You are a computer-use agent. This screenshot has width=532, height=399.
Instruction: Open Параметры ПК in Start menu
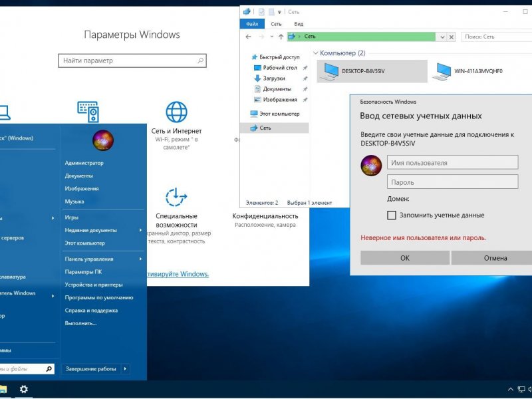tap(83, 272)
